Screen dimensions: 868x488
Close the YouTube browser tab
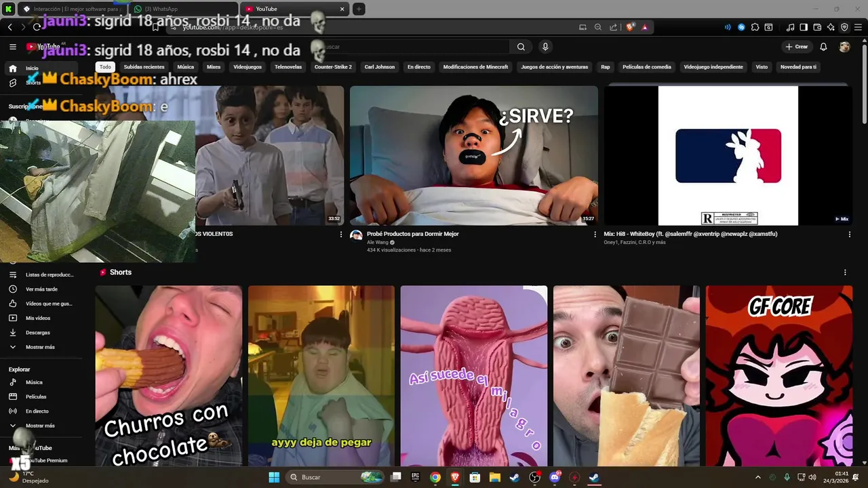pyautogui.click(x=342, y=9)
